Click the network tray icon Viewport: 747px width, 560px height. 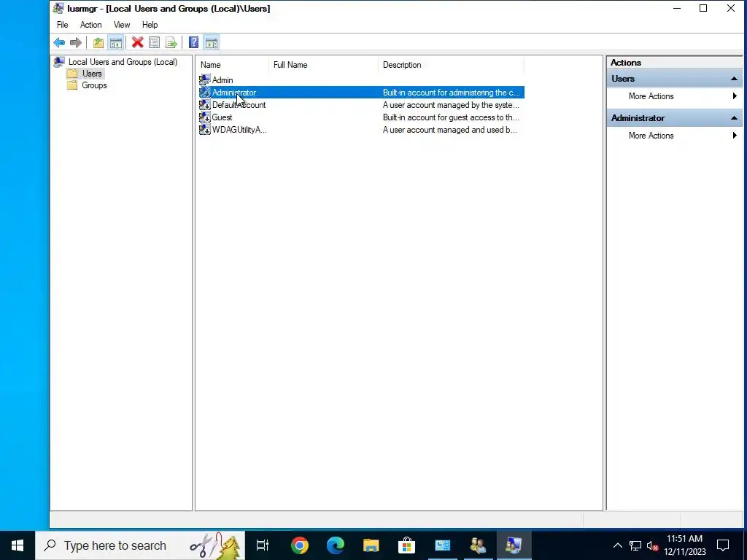point(635,545)
